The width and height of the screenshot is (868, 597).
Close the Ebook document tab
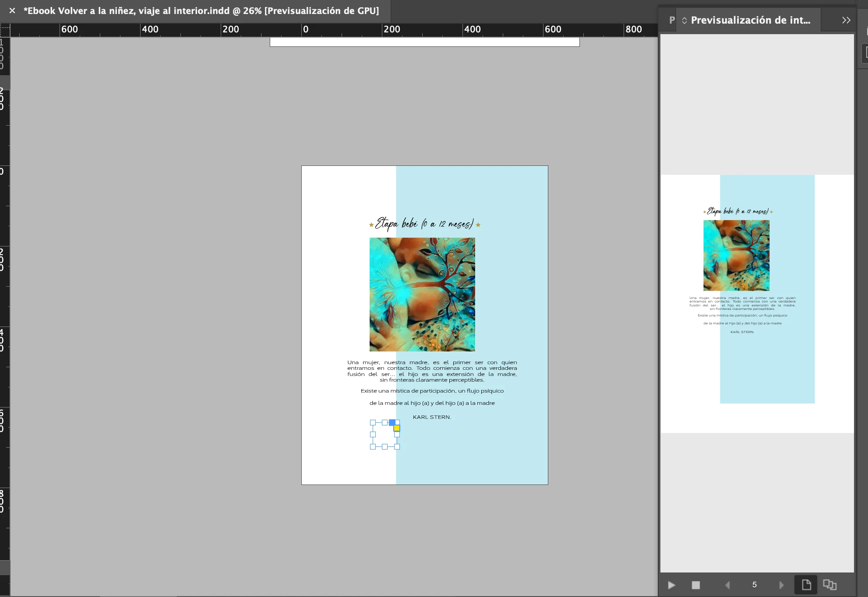(x=12, y=11)
